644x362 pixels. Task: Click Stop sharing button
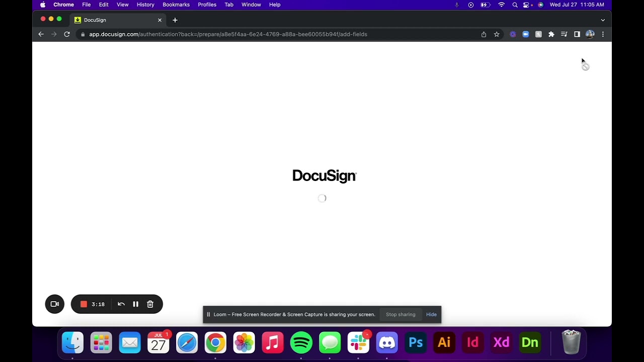tap(400, 315)
